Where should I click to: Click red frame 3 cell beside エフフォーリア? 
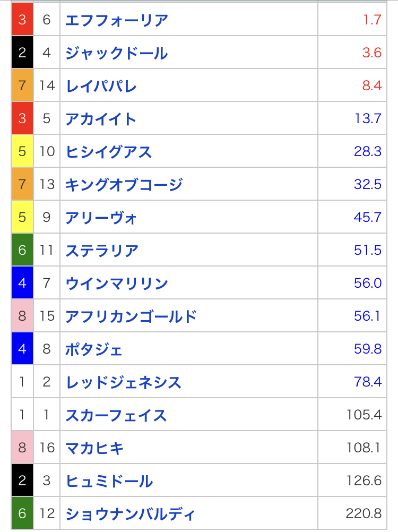point(22,20)
